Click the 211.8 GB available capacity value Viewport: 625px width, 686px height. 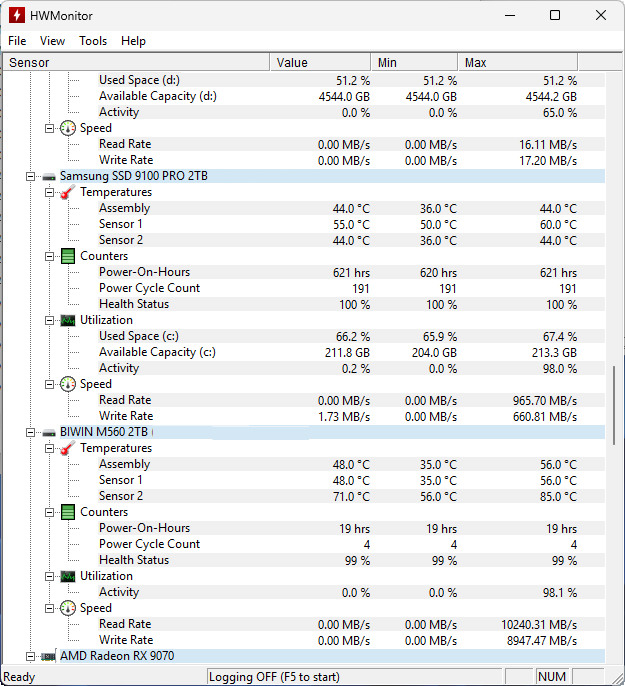347,353
